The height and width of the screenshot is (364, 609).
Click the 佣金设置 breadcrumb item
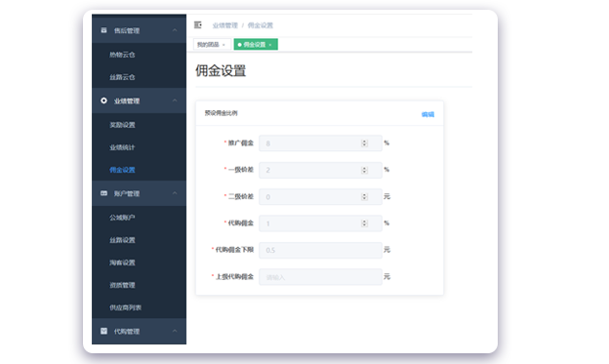[x=261, y=25]
